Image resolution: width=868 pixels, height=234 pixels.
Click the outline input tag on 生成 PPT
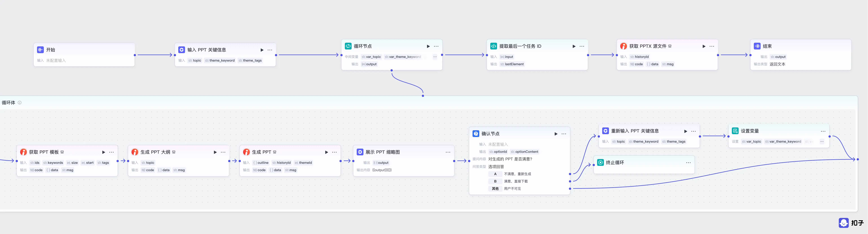[x=261, y=163]
